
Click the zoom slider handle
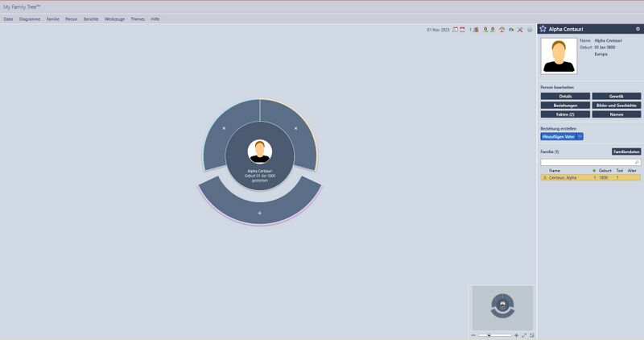coord(489,334)
